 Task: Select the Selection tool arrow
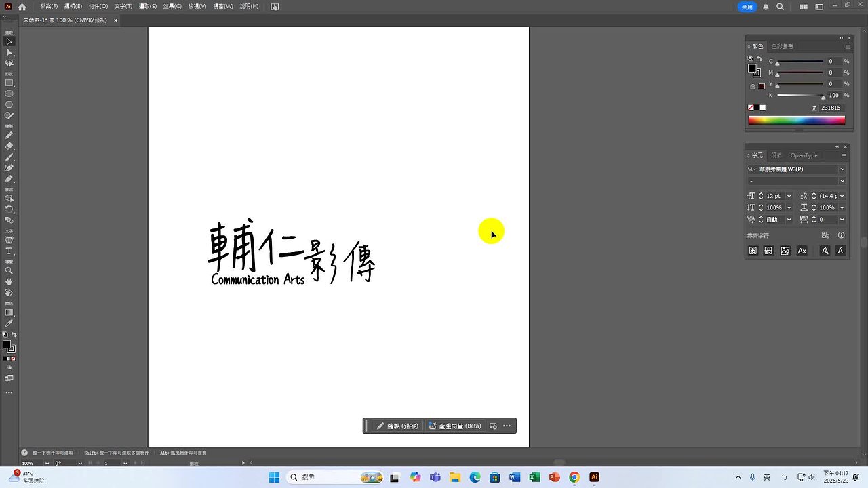[x=9, y=41]
